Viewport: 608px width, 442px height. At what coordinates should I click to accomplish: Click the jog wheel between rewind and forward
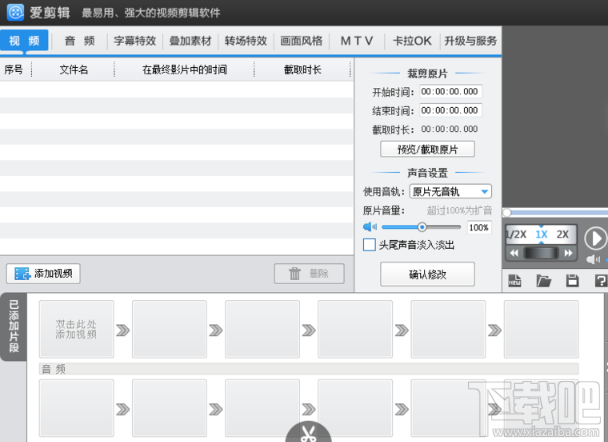[541, 253]
